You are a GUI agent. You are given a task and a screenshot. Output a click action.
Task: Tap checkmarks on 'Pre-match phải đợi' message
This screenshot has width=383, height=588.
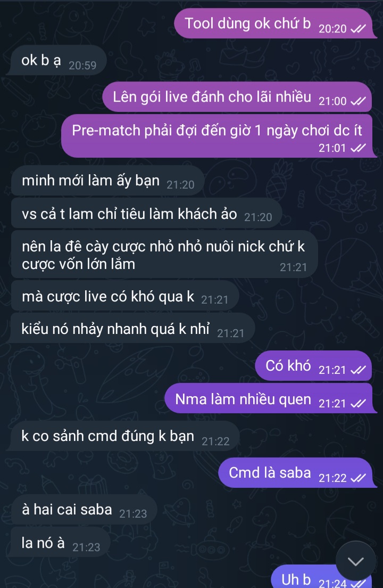click(x=358, y=148)
